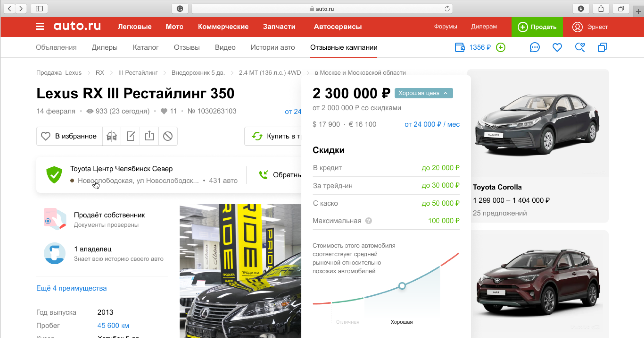Open messages chat bubble icon
This screenshot has height=338, width=644.
click(535, 47)
